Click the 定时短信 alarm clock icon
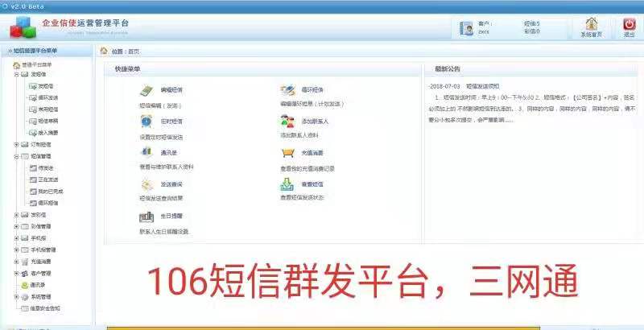Viewport: 644px width, 330px height. pos(147,122)
